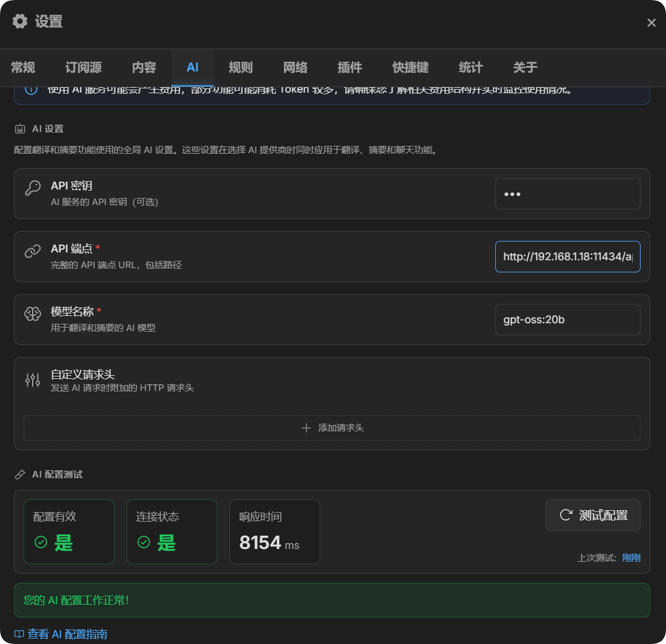The image size is (666, 644).
Task: Click 添加请求头 to add a header
Action: tap(332, 427)
